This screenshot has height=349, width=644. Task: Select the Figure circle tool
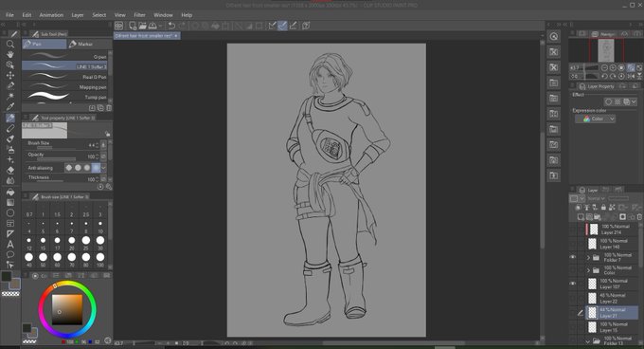pos(10,213)
